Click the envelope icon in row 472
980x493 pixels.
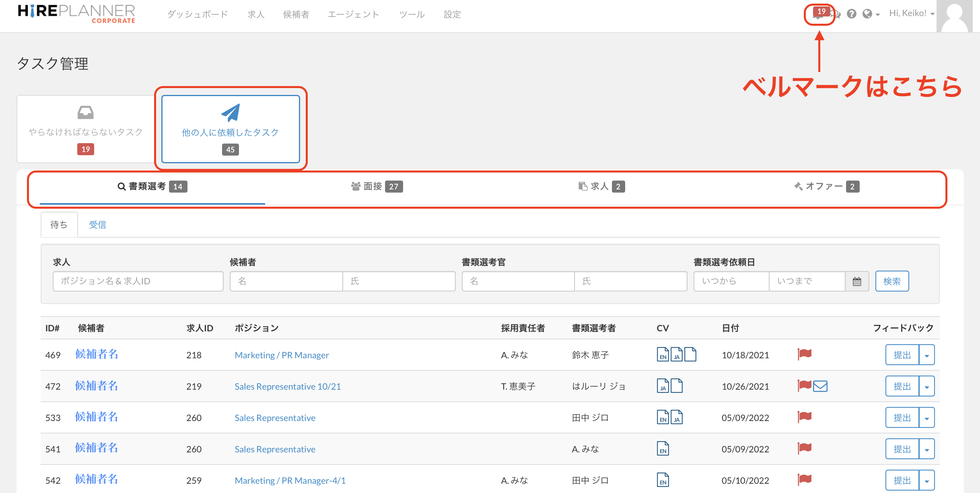click(820, 386)
